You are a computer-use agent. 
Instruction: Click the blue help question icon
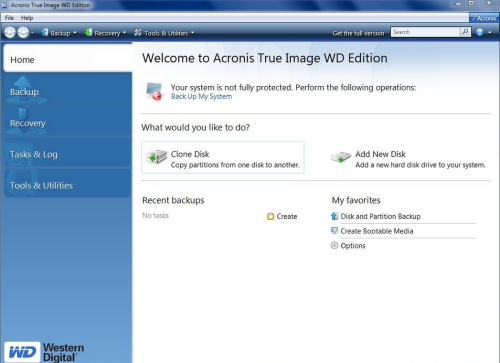(x=480, y=32)
